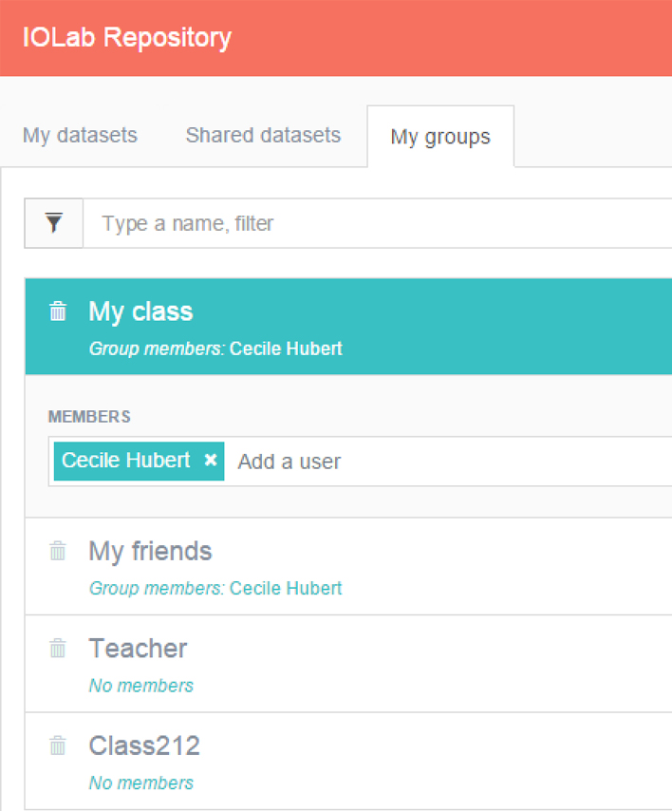Click the funnel filter icon
672x811 pixels.
coord(54,223)
